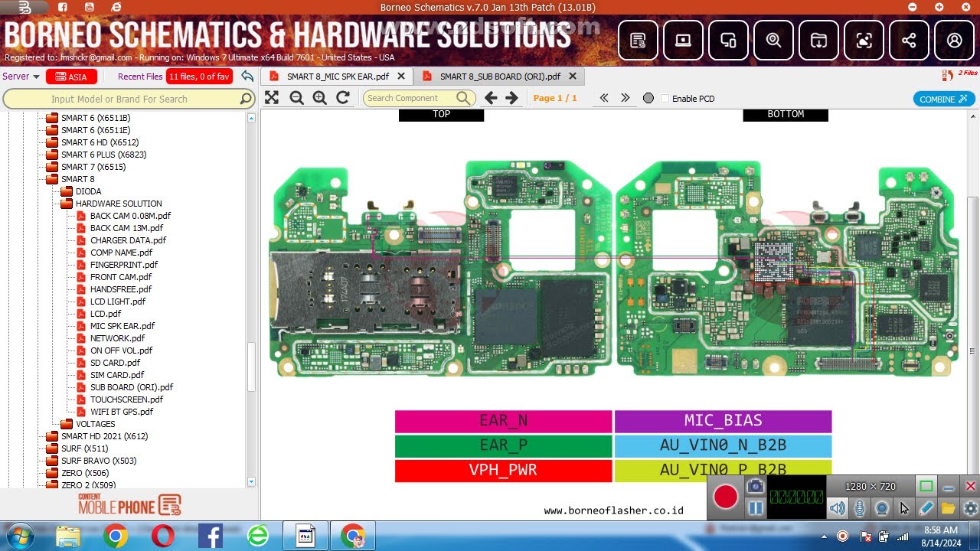
Task: Rotate the schematic view
Action: pyautogui.click(x=343, y=98)
